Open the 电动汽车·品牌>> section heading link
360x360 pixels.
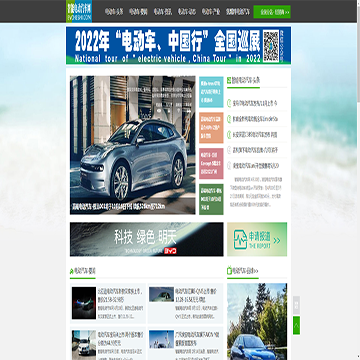(x=245, y=271)
